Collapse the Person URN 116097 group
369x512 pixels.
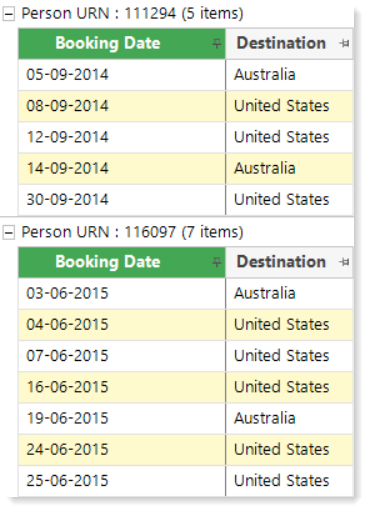click(9, 233)
